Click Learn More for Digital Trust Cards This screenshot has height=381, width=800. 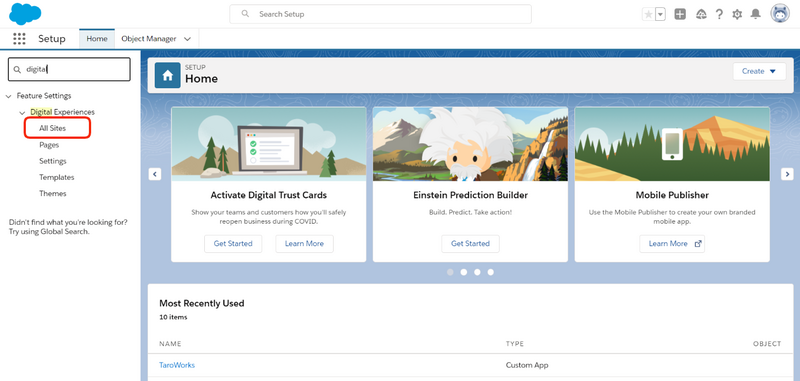click(305, 244)
